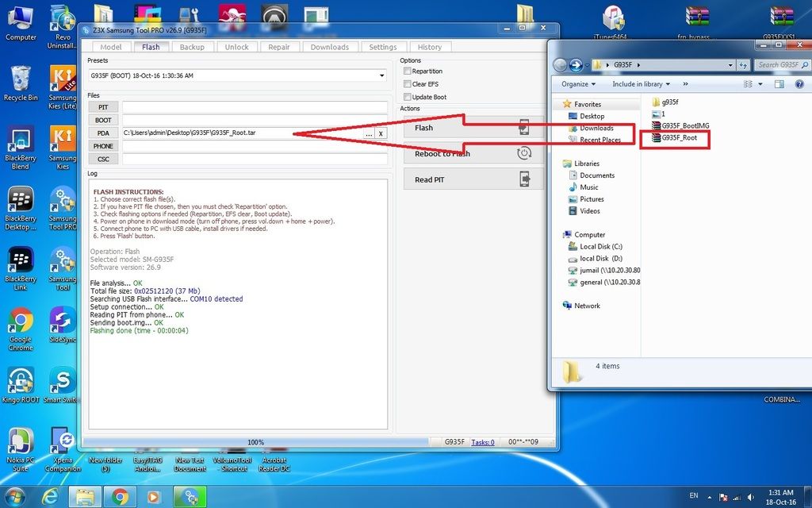
Task: Clear PDA file path with X button
Action: tap(381, 133)
